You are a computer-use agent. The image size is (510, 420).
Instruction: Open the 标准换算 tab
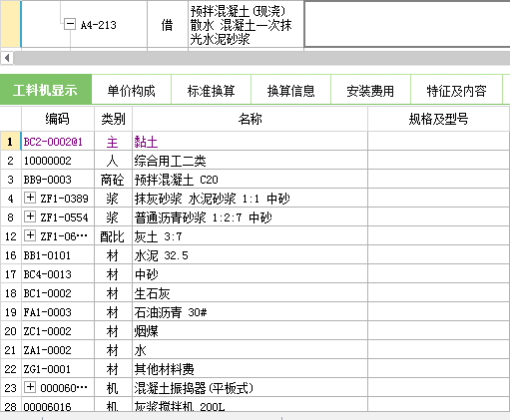point(212,91)
